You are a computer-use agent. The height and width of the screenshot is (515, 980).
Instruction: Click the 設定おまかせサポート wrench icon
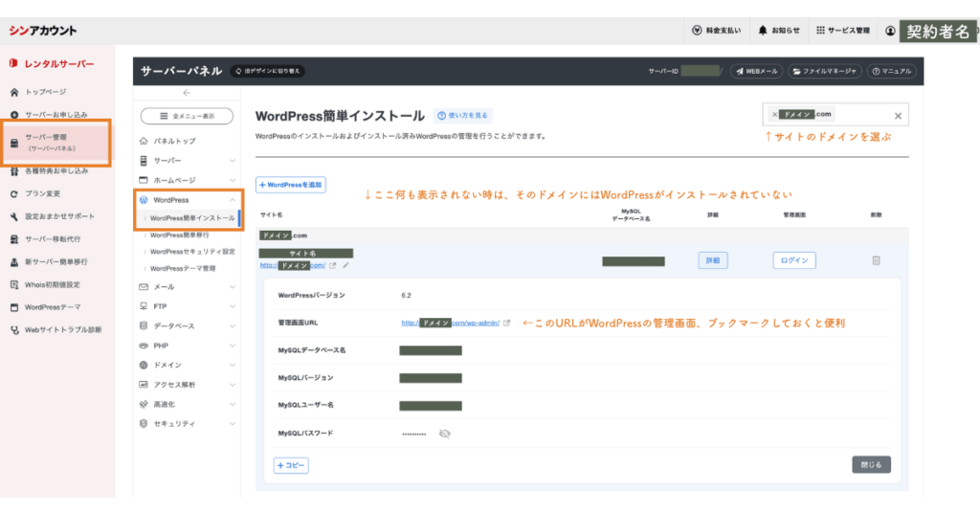pos(14,216)
